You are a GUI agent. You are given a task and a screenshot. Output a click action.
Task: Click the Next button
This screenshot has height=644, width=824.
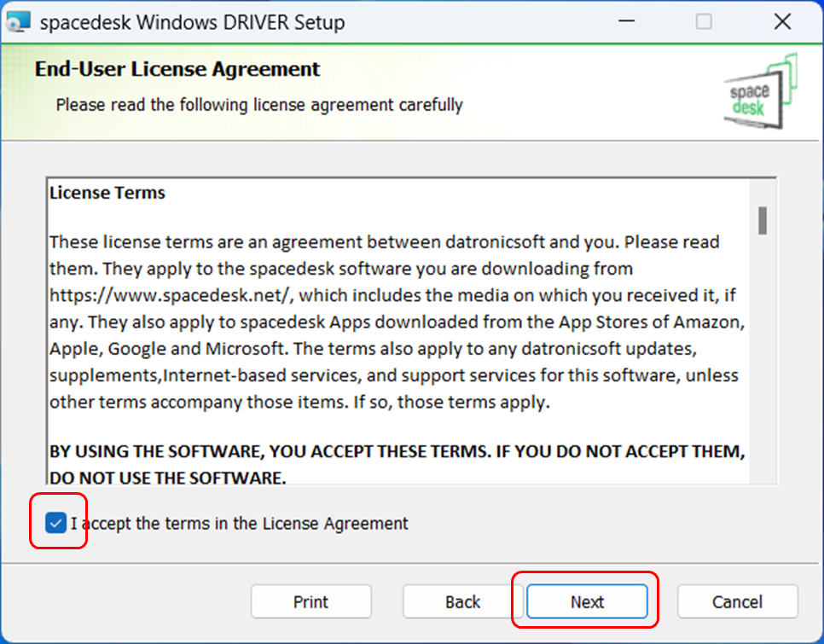tap(587, 601)
